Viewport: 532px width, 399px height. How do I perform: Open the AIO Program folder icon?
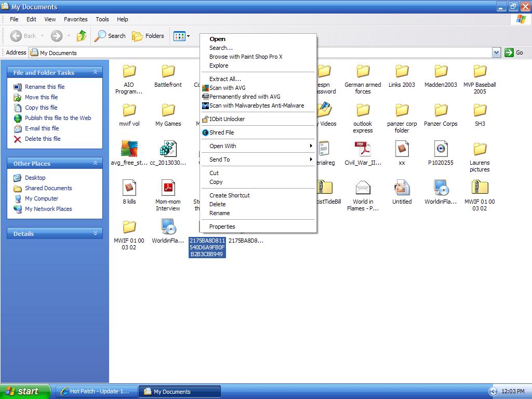129,71
